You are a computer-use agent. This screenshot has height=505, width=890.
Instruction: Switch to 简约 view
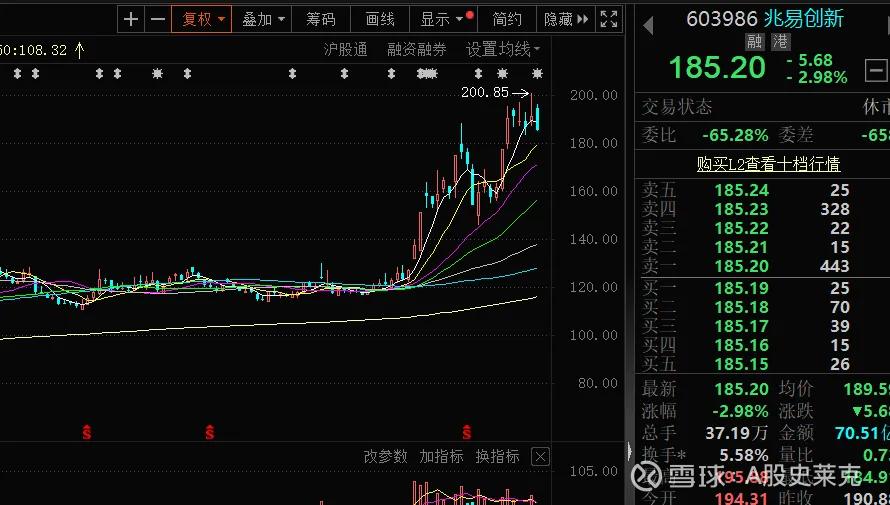pyautogui.click(x=507, y=20)
